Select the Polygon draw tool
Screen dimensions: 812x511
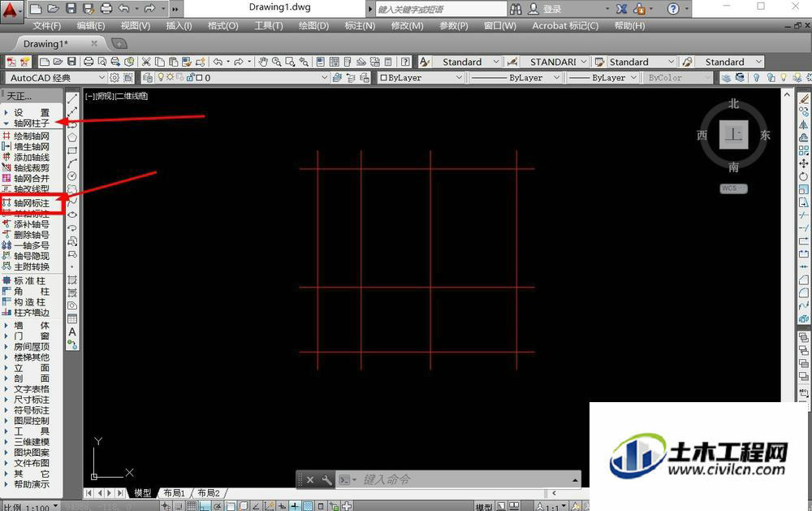click(x=72, y=137)
